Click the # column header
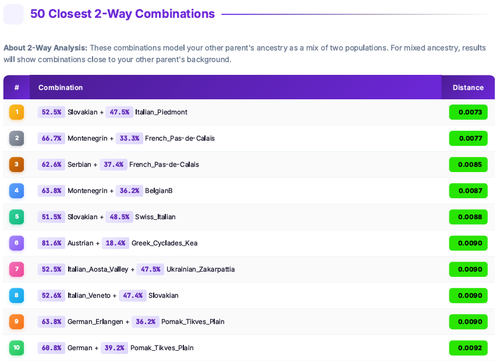The width and height of the screenshot is (500, 361). tap(17, 87)
